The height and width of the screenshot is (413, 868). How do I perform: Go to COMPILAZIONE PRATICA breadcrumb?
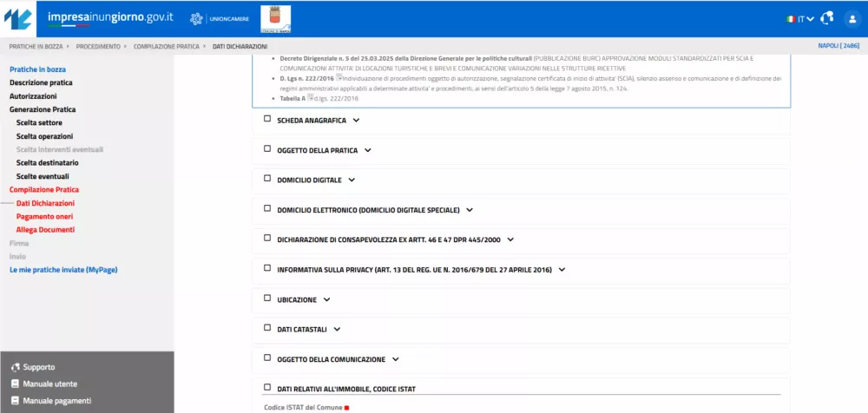coord(166,47)
